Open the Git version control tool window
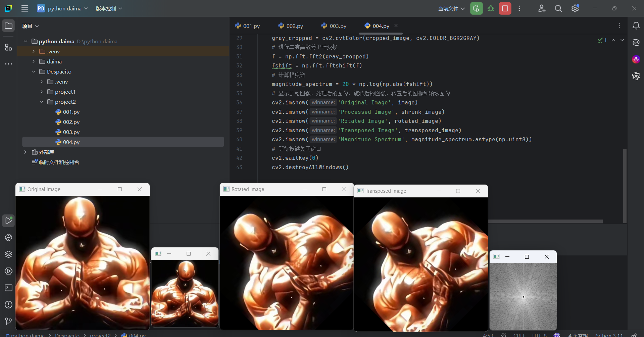 point(8,321)
